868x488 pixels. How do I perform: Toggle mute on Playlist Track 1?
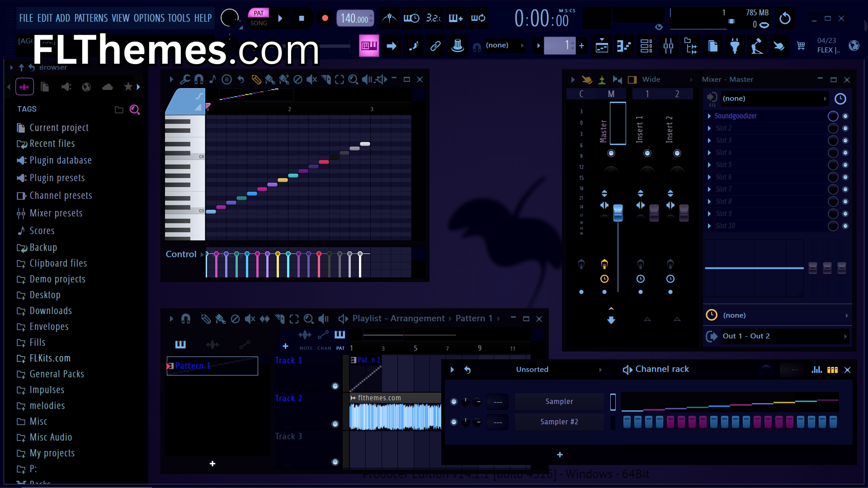(335, 386)
